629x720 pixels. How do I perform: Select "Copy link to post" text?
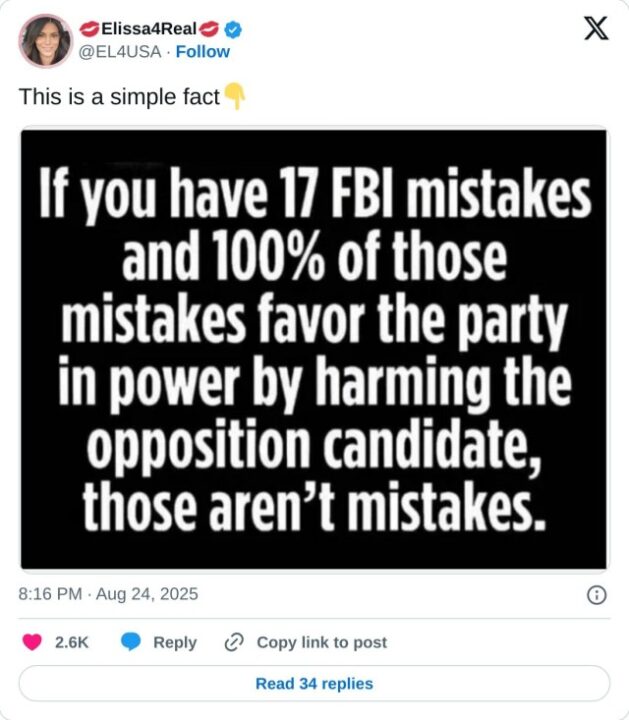[x=322, y=643]
